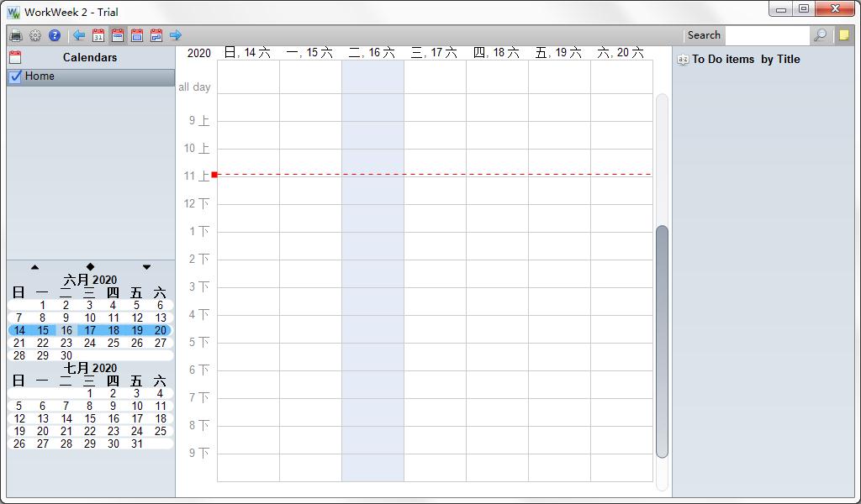Select June 20 in mini calendar
This screenshot has width=861, height=504.
point(161,330)
